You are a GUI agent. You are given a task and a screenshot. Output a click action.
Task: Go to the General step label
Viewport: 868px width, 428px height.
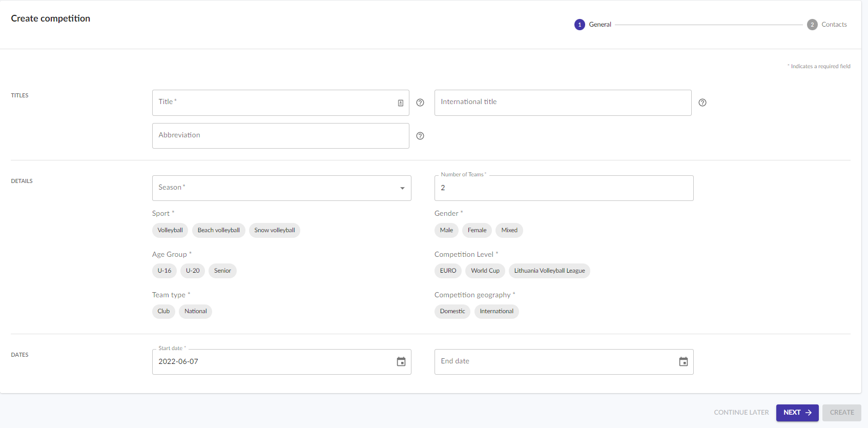pyautogui.click(x=600, y=25)
